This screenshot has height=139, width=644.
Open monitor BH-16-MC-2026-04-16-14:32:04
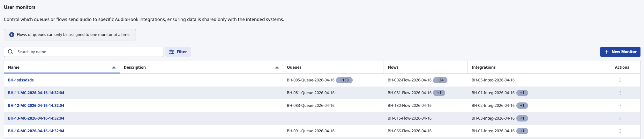click(36, 131)
